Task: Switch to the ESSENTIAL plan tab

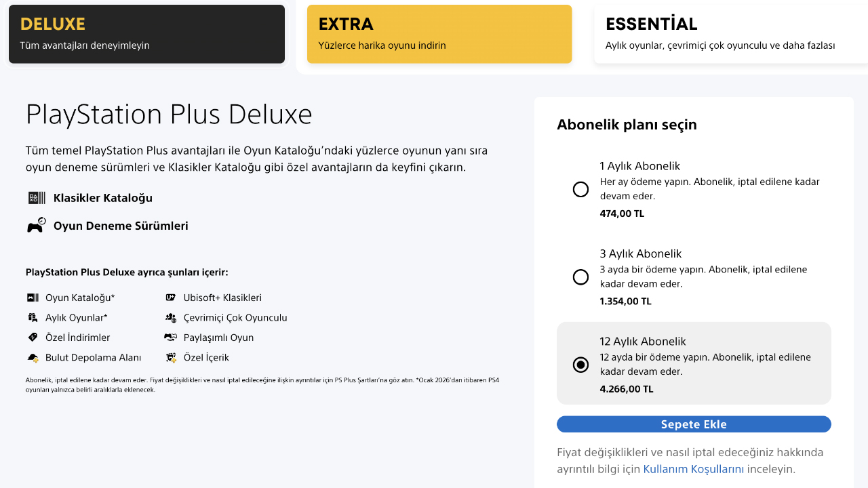Action: (731, 34)
